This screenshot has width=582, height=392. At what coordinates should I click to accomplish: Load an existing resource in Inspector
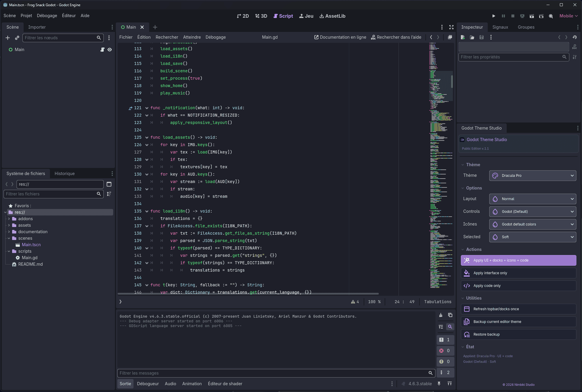[x=472, y=37]
